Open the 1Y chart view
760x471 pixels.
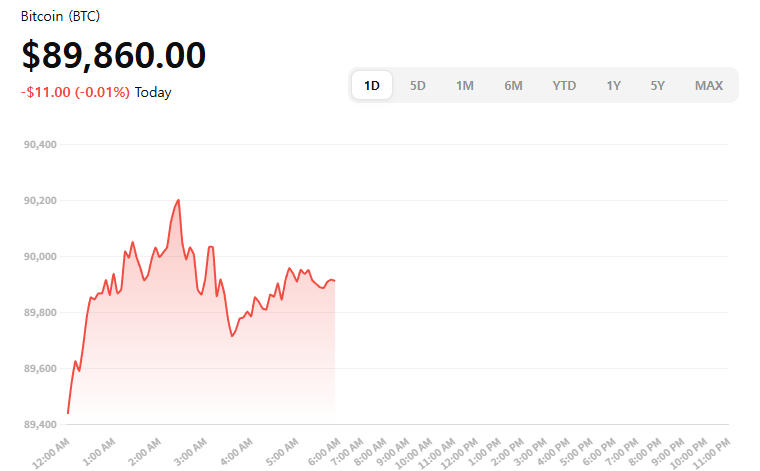[x=613, y=85]
